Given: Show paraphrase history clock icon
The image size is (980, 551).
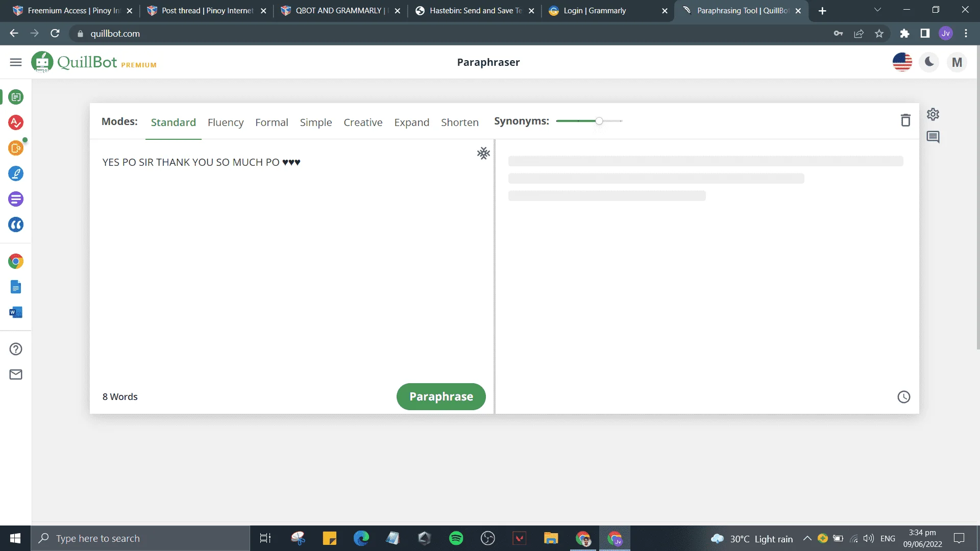Looking at the screenshot, I should (904, 397).
